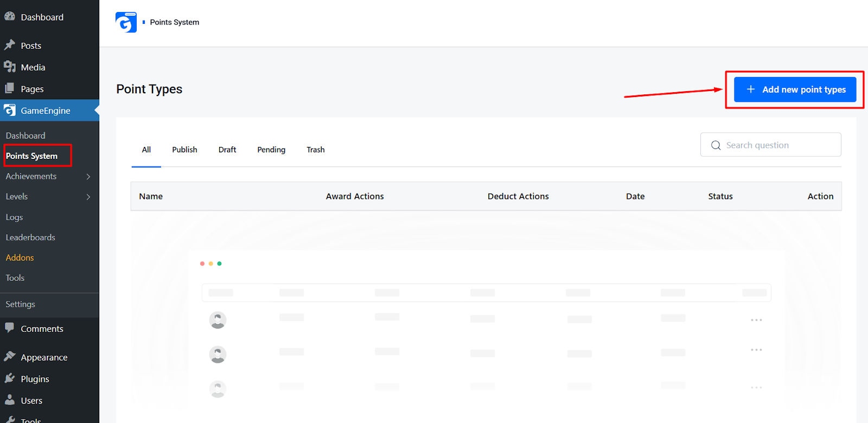Switch to the Publish tab
Image resolution: width=868 pixels, height=423 pixels.
tap(184, 150)
